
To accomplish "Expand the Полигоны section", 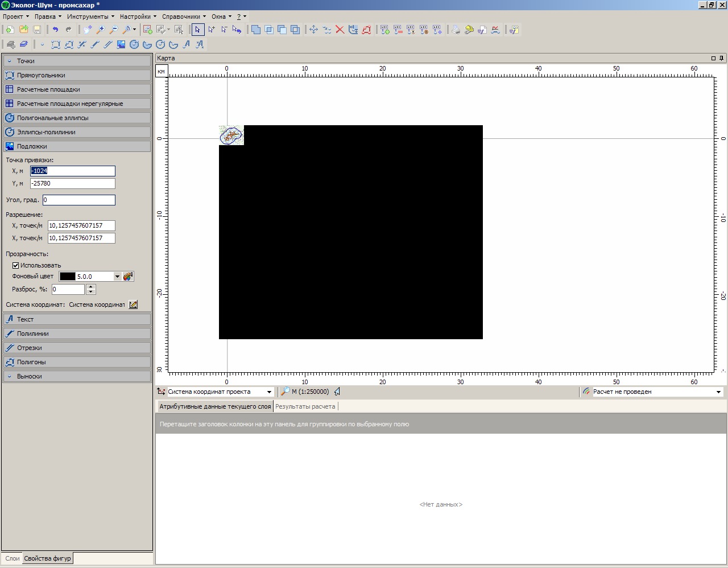I will 77,362.
